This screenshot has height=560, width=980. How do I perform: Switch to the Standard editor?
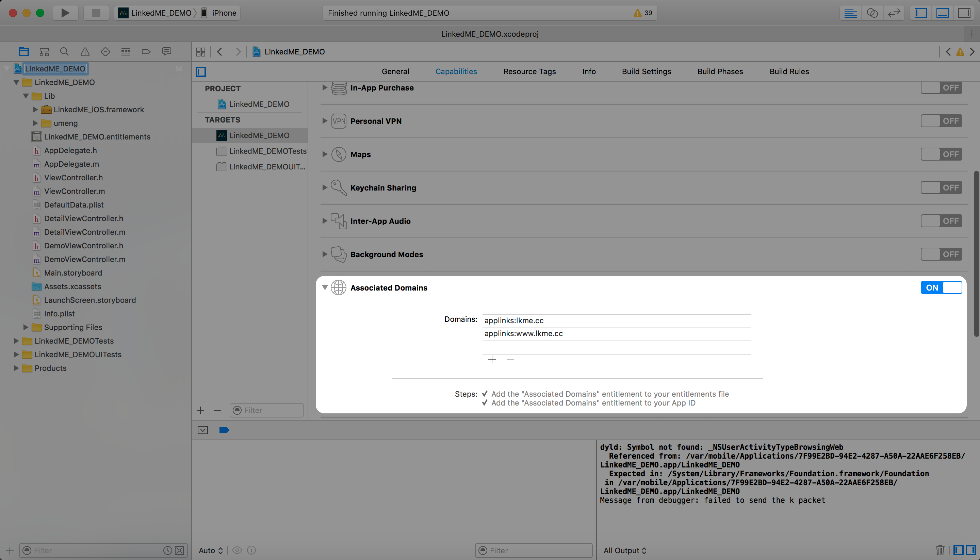(x=850, y=13)
